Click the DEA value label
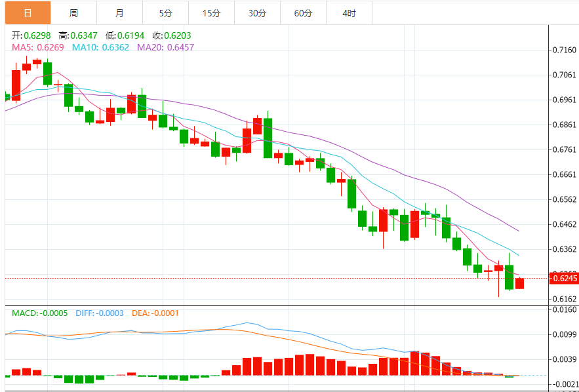Viewport: 579px width, 392px height. [x=155, y=313]
